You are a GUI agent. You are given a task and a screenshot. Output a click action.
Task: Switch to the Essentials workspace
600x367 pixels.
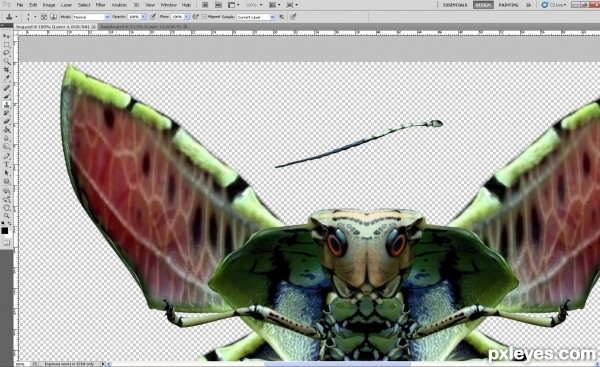pyautogui.click(x=455, y=5)
